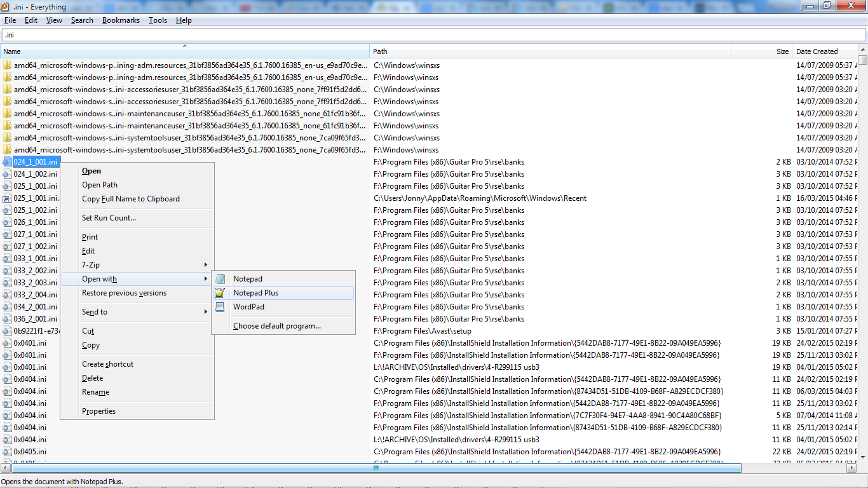Choose Rename in context menu
Image resolution: width=868 pixels, height=488 pixels.
pos(137,392)
